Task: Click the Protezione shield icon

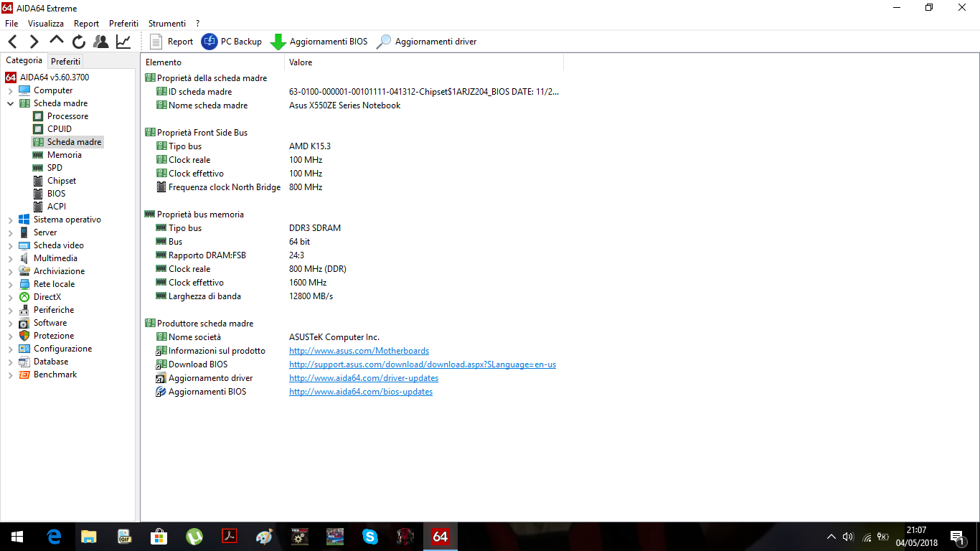Action: tap(24, 336)
